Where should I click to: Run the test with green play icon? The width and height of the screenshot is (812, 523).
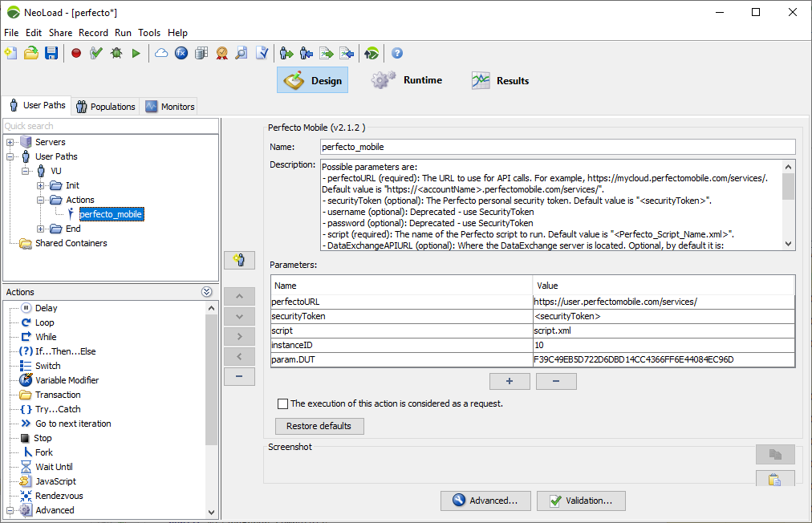[x=136, y=53]
